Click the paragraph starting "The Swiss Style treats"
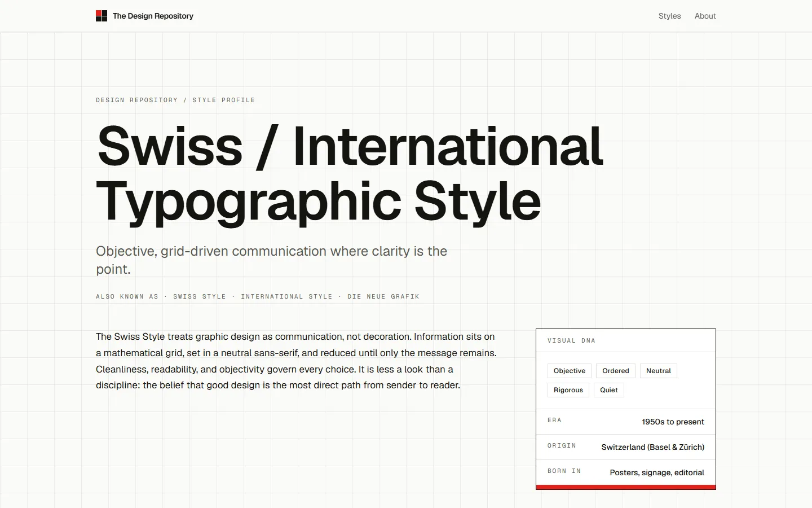 click(297, 361)
